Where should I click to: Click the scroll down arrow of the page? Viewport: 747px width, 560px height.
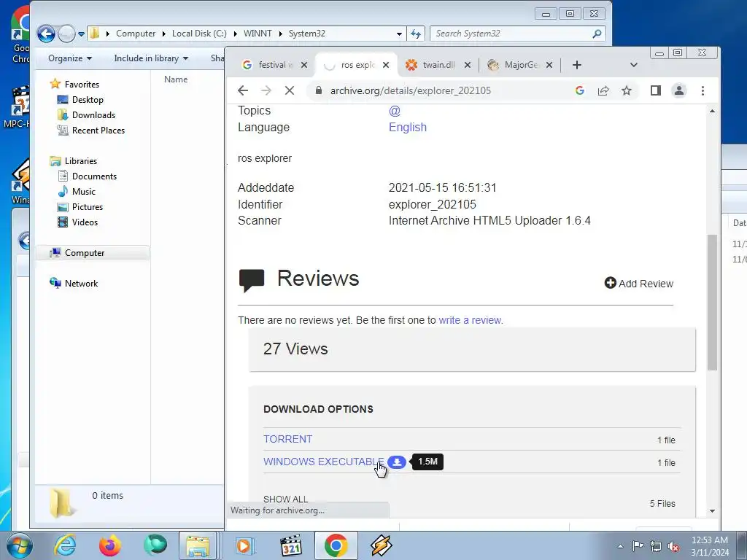[712, 511]
